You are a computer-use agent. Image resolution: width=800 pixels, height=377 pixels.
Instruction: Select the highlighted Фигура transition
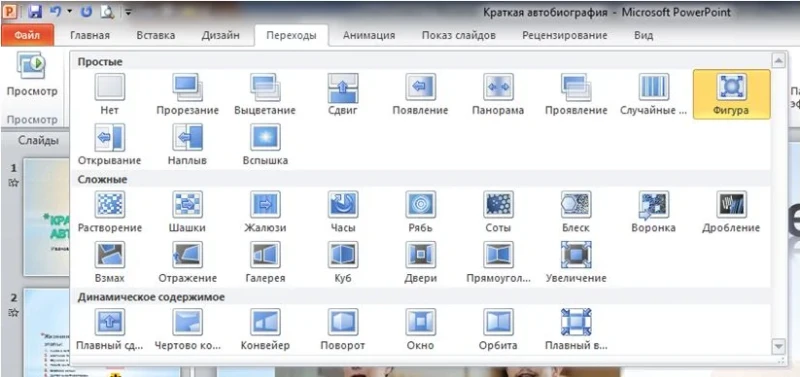point(731,94)
